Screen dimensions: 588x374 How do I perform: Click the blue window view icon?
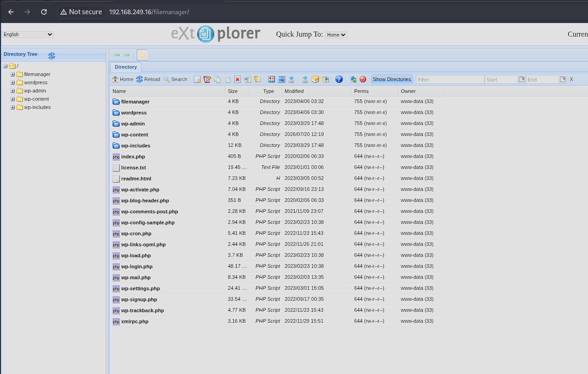pos(281,79)
